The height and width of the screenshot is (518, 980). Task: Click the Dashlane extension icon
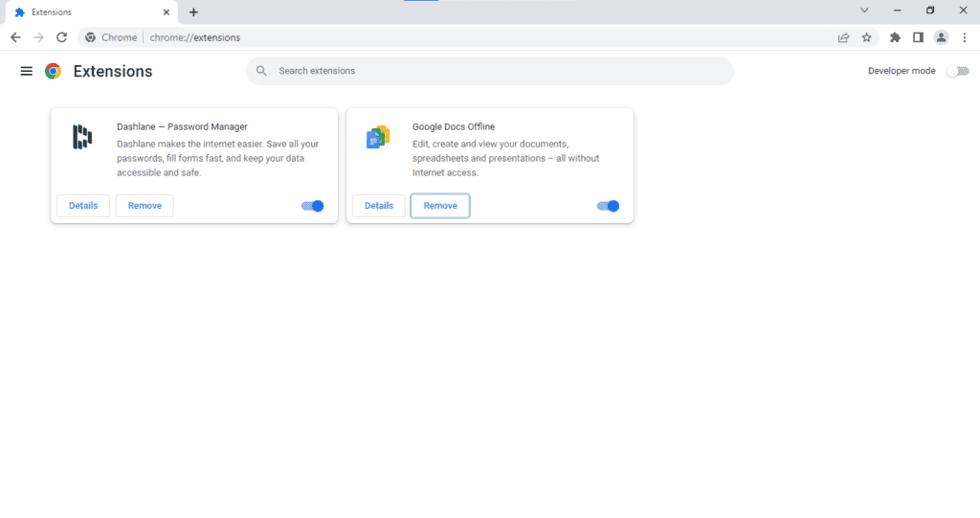coord(82,137)
